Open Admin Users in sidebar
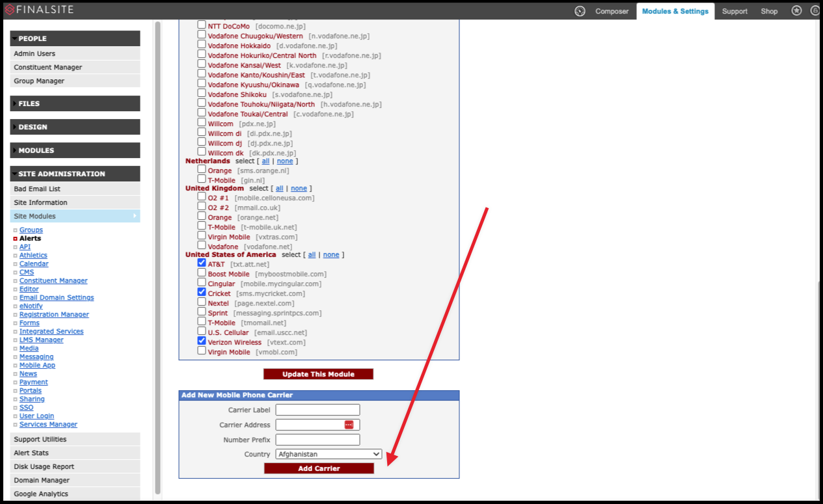Image resolution: width=823 pixels, height=504 pixels. pyautogui.click(x=75, y=53)
